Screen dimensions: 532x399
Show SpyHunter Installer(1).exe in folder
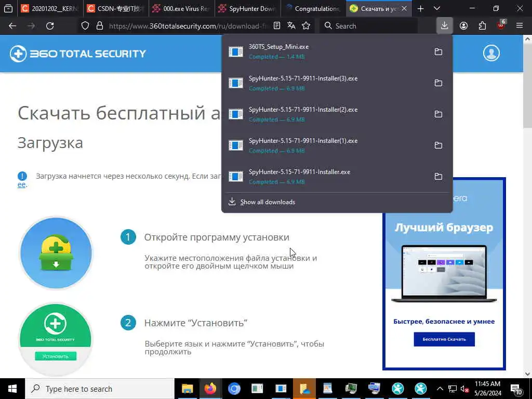(438, 145)
